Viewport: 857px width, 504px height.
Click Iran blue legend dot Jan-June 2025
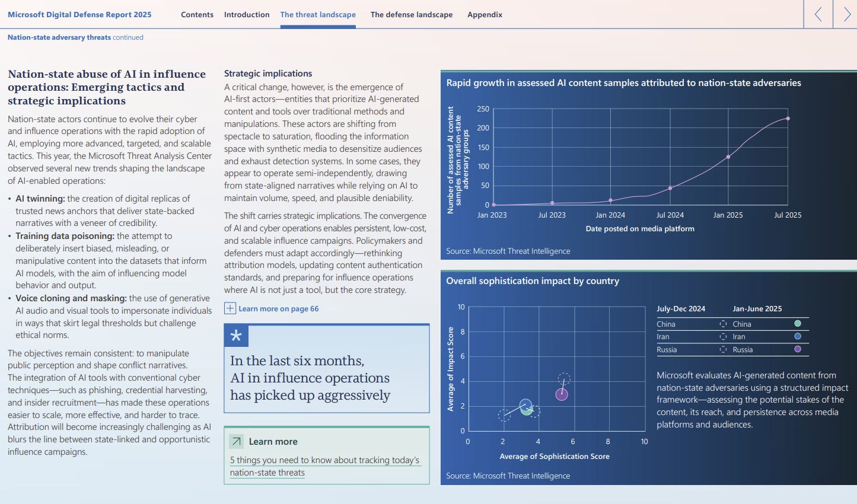[798, 336]
